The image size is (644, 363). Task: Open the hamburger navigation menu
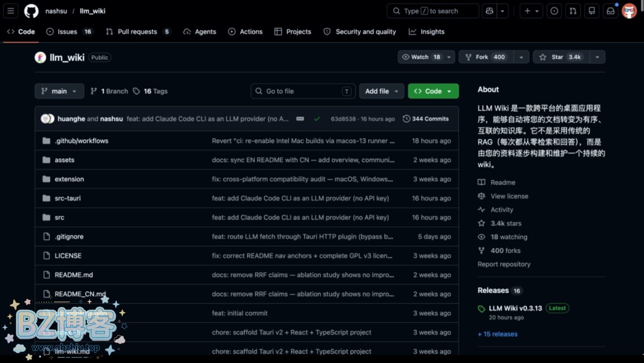tap(11, 11)
